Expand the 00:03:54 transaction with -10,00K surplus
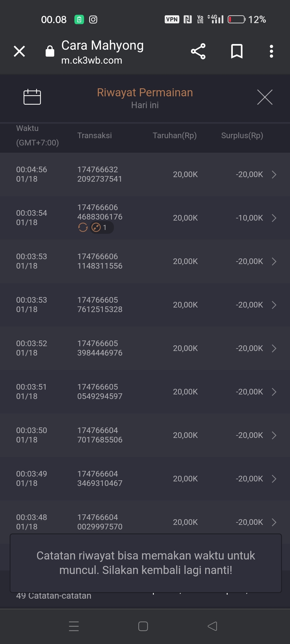Viewport: 290px width, 644px height. coord(274,218)
